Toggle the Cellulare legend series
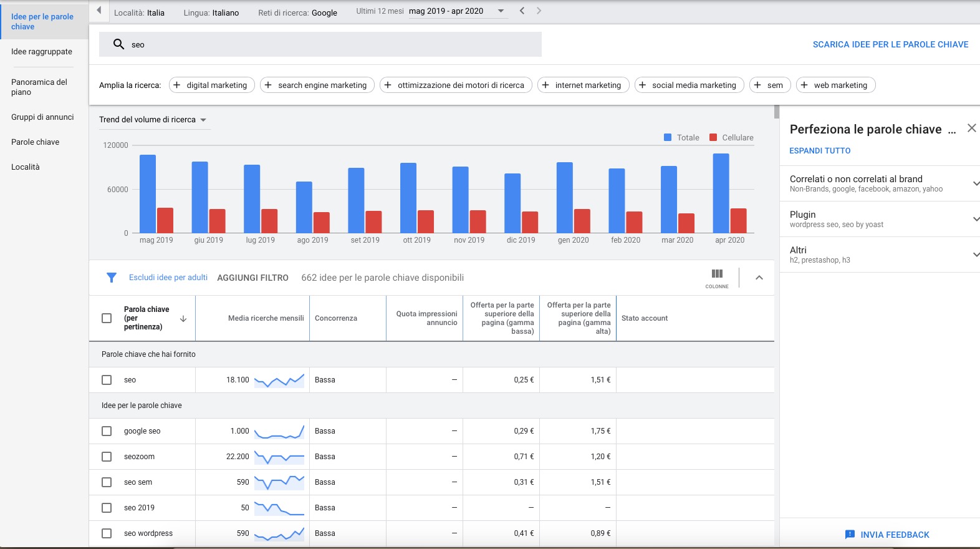 point(731,137)
